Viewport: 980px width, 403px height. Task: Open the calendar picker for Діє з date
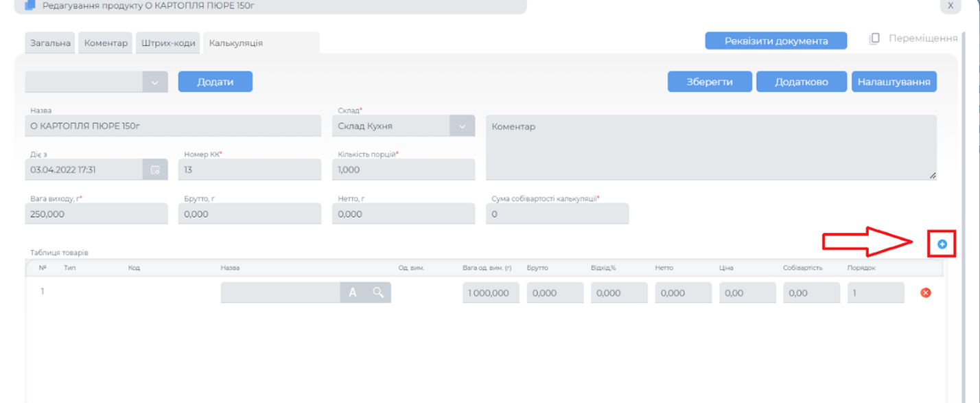(155, 170)
